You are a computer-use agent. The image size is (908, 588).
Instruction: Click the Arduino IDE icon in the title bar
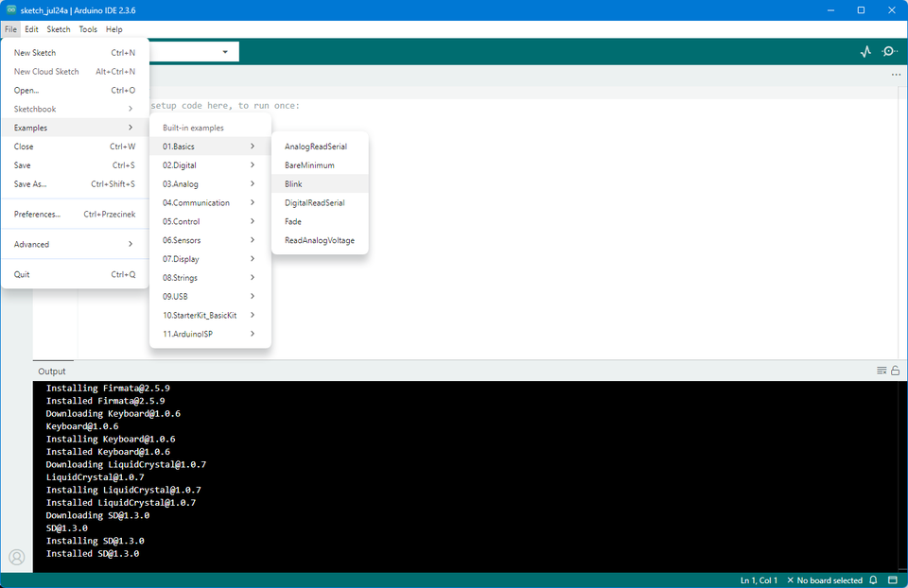tap(9, 10)
